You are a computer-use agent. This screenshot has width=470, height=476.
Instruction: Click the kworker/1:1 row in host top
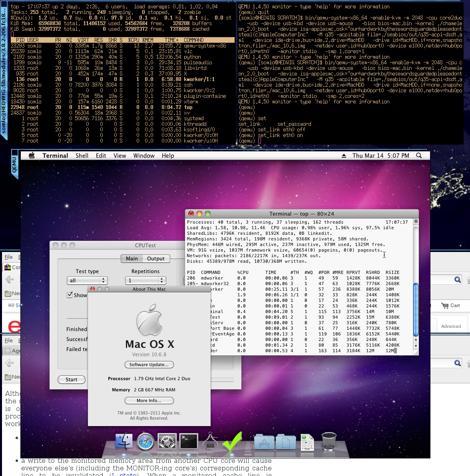click(x=122, y=79)
